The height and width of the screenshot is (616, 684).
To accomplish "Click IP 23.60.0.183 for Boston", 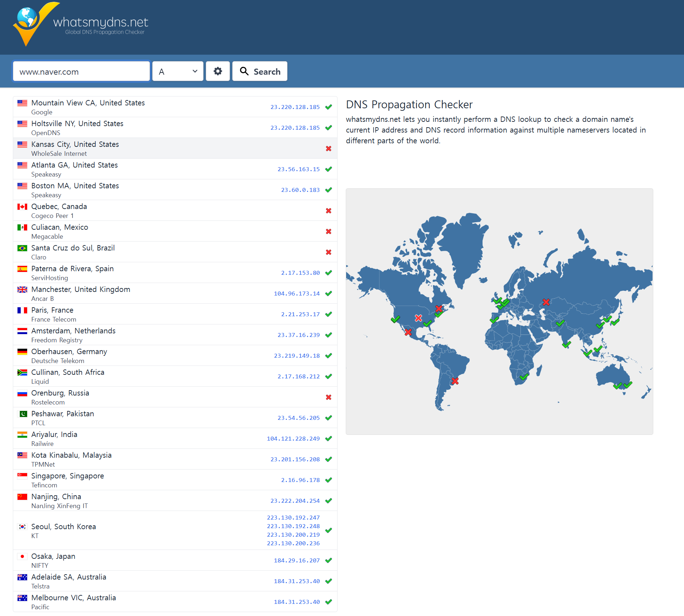I will tap(300, 190).
